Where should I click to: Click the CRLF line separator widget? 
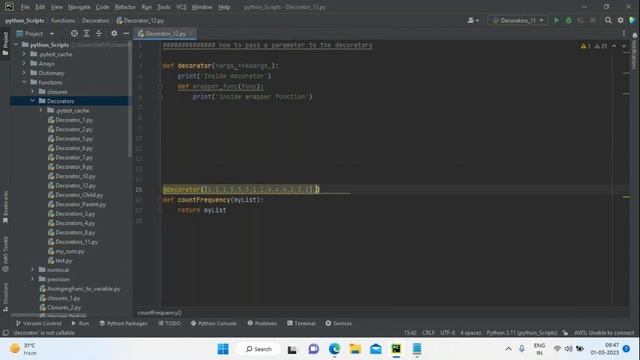click(x=428, y=333)
